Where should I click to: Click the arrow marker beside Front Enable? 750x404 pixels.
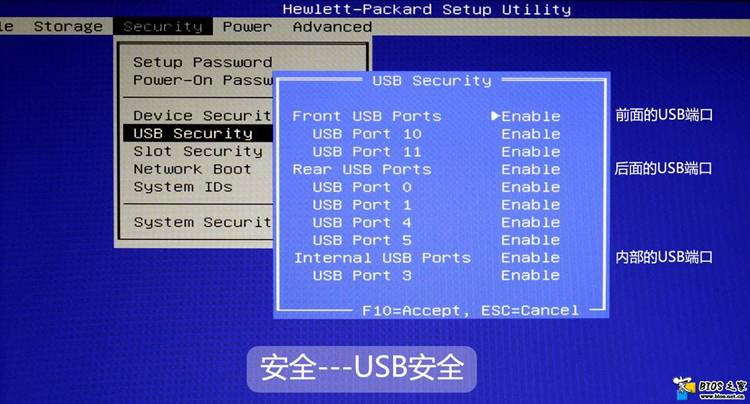point(496,116)
